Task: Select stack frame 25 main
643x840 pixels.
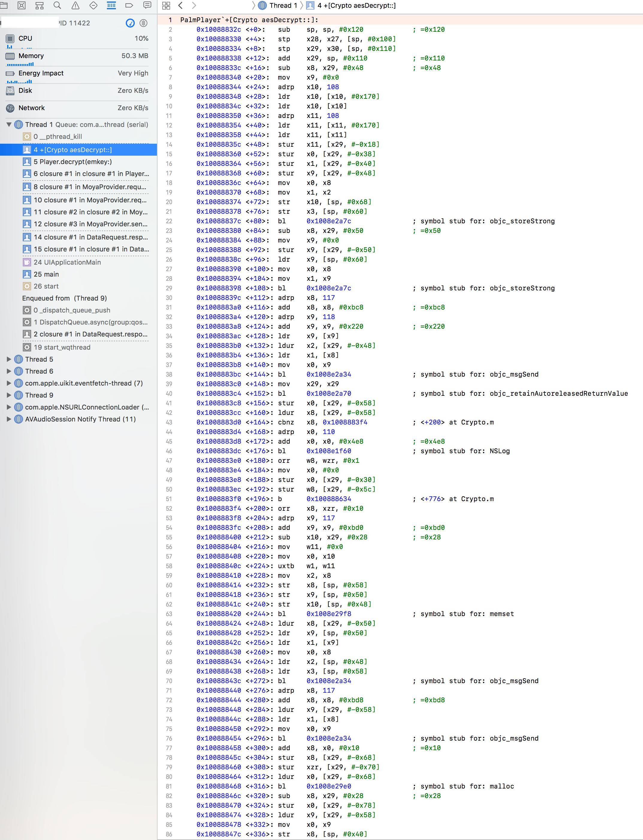Action: [x=46, y=274]
